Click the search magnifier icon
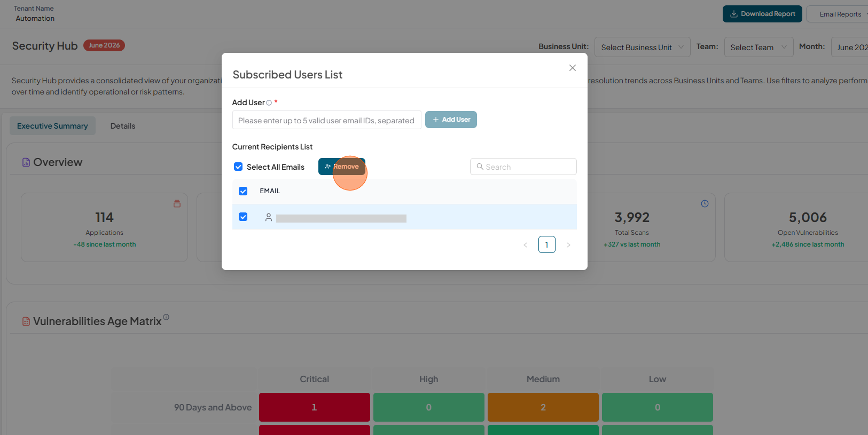 pos(480,167)
